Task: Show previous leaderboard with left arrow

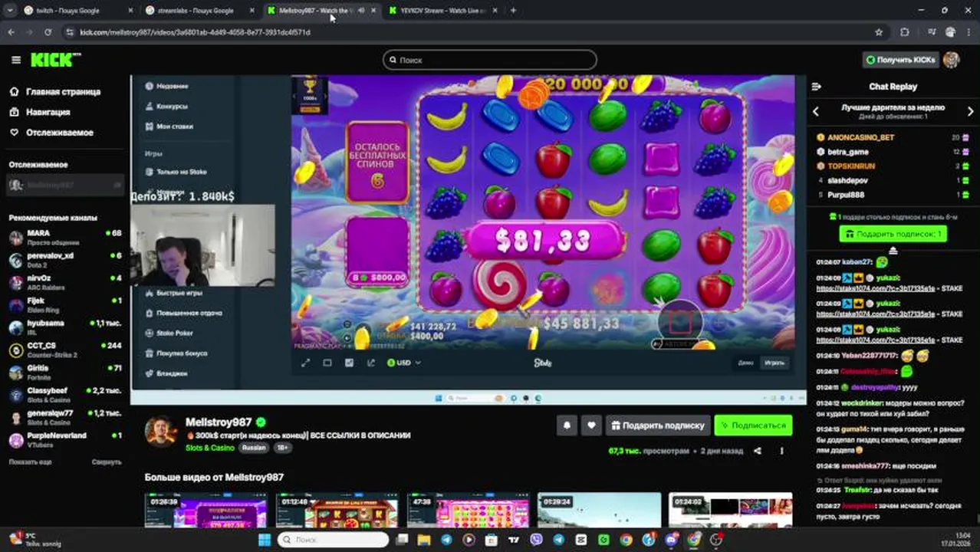Action: pyautogui.click(x=816, y=111)
